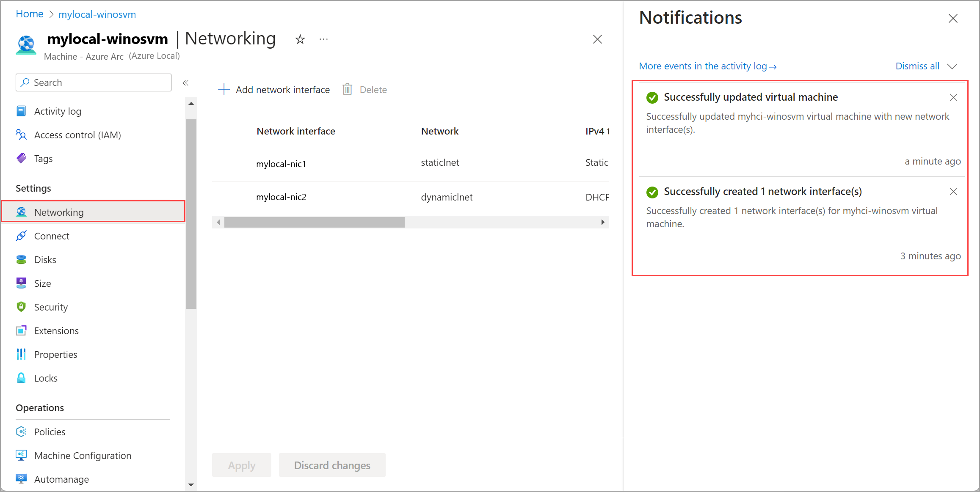Select the Access control (IAM) icon
Image resolution: width=980 pixels, height=492 pixels.
pos(21,135)
